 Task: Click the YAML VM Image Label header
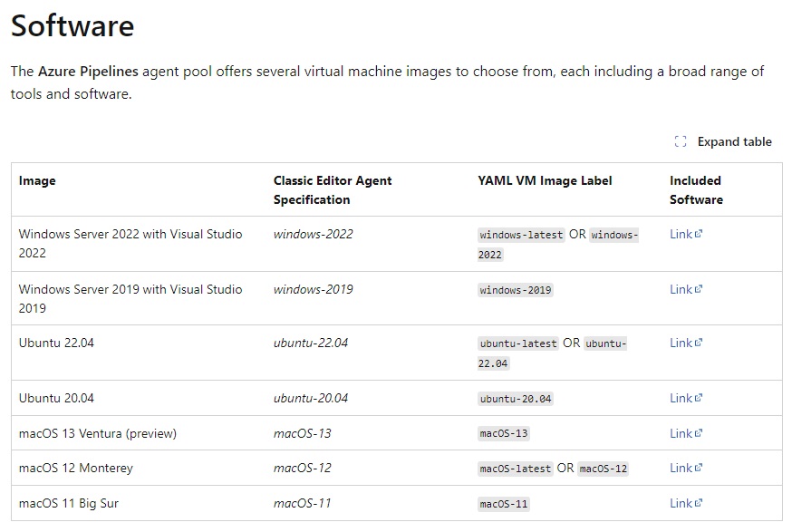pos(545,181)
